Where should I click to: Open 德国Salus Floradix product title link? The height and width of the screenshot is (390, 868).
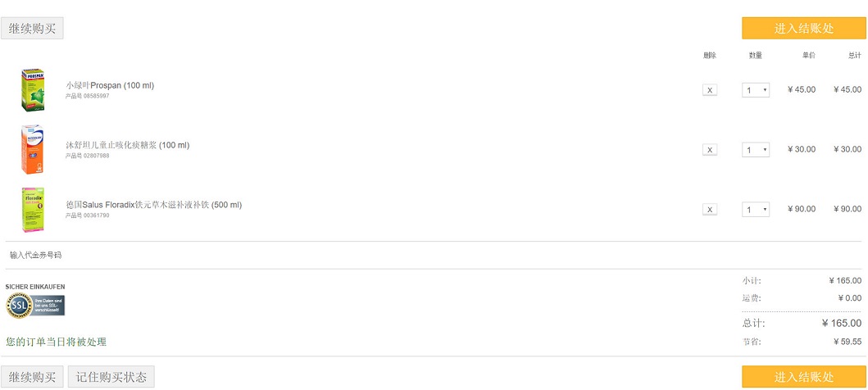tap(153, 205)
